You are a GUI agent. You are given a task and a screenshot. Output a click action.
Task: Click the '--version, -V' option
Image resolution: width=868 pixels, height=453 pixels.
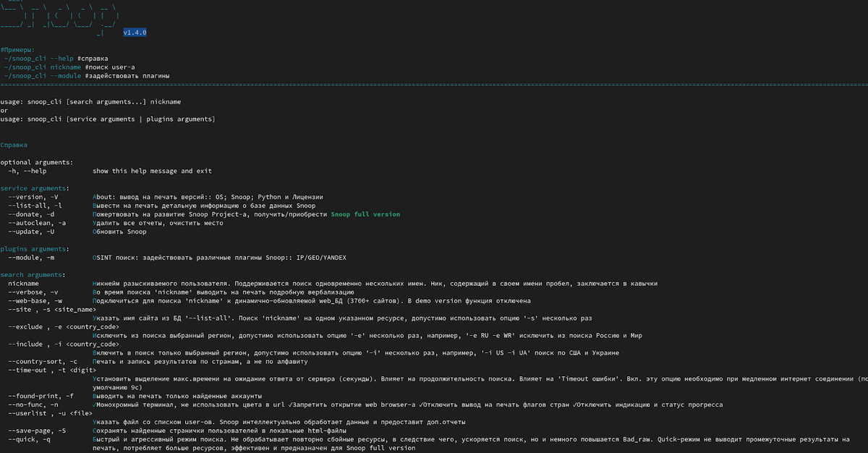coord(34,197)
